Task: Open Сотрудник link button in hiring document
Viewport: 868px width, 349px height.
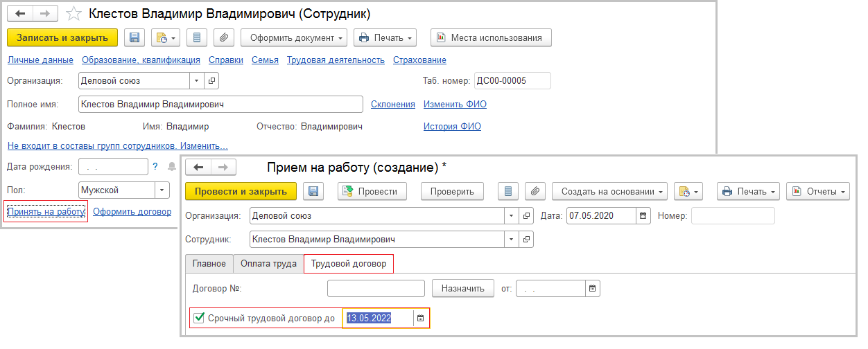Action: [x=527, y=240]
